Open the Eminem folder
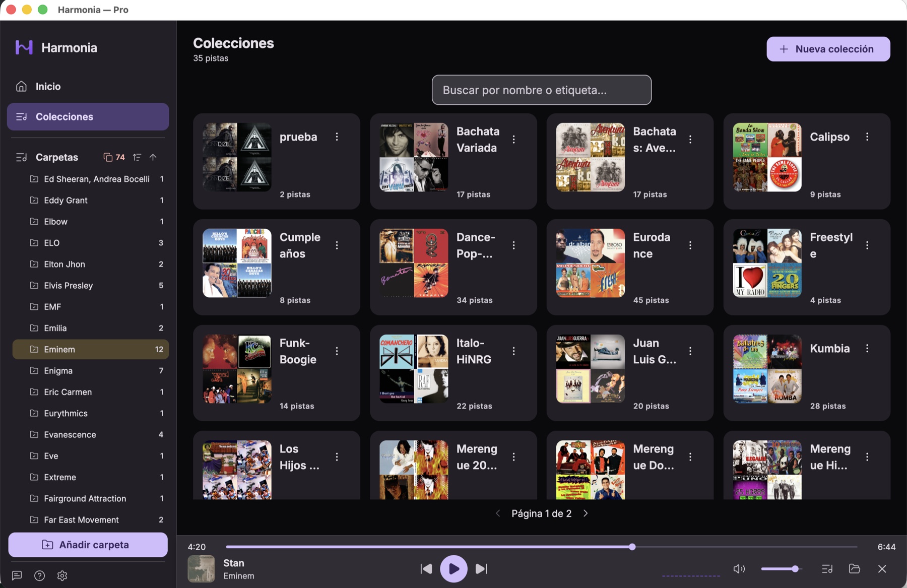This screenshot has height=588, width=907. pos(91,349)
